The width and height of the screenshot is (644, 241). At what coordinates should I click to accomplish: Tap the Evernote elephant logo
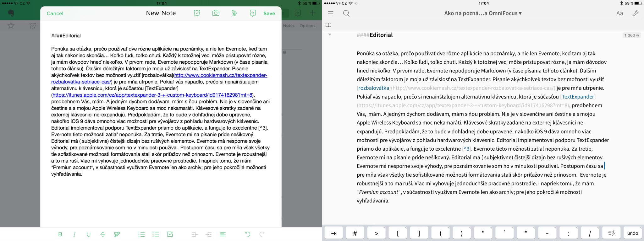click(x=11, y=13)
